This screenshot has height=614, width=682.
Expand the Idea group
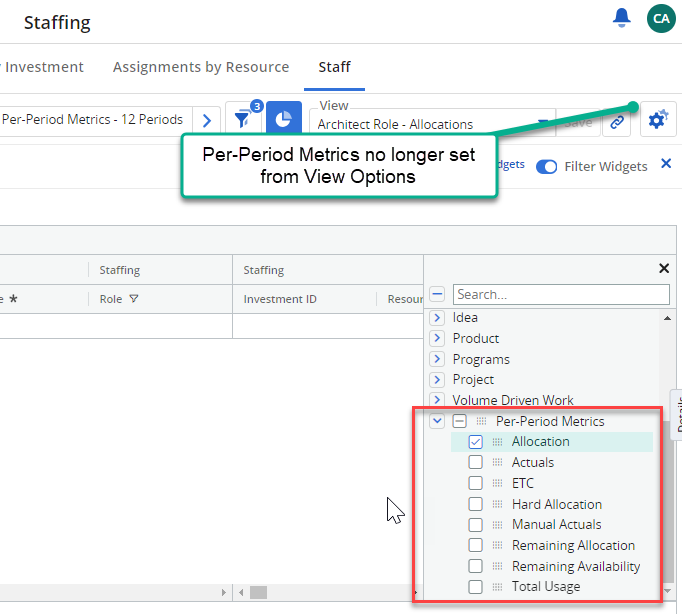click(437, 317)
